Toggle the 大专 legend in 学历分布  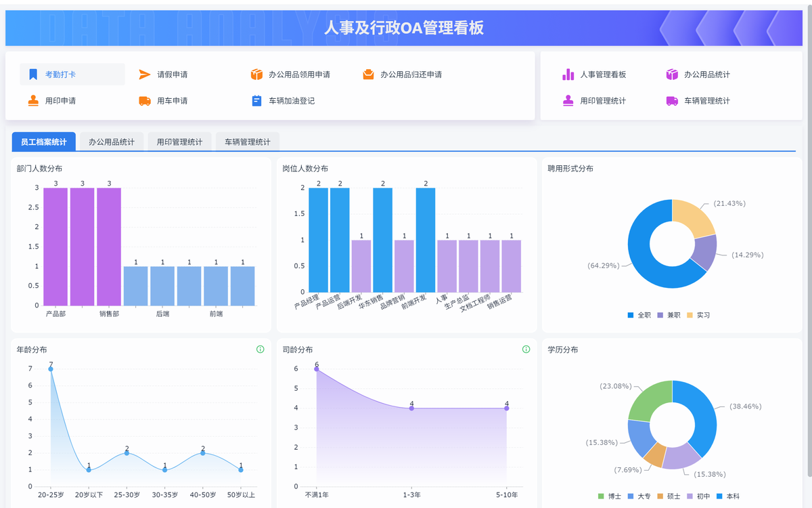pos(639,496)
